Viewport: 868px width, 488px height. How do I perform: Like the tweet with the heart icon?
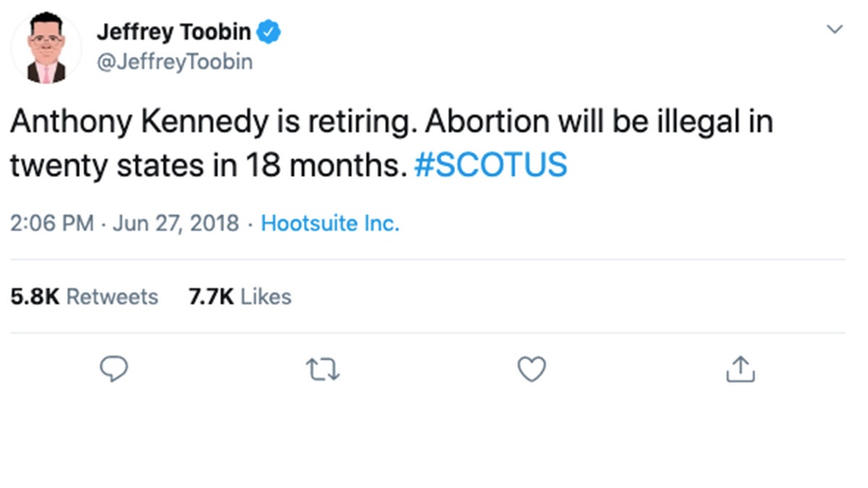pos(532,370)
